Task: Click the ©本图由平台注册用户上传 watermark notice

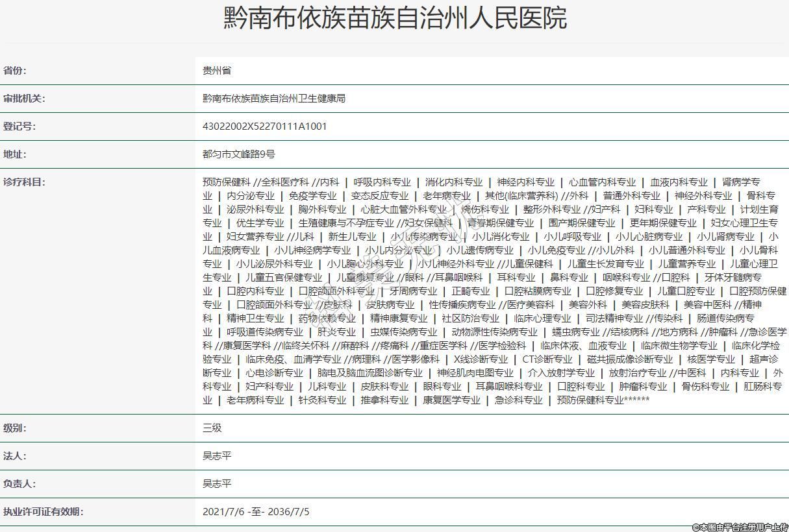Action: 739,527
